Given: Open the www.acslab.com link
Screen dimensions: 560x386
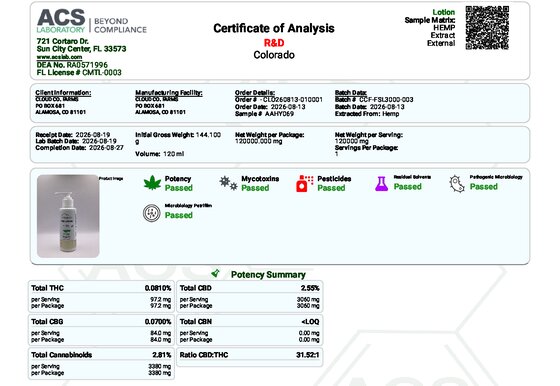Looking at the screenshot, I should point(59,57).
